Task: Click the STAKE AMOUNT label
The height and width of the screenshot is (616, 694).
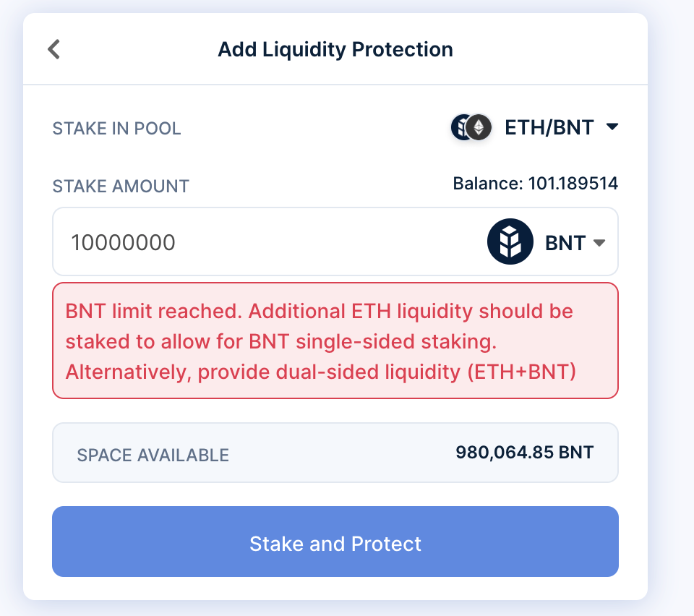Action: [120, 186]
